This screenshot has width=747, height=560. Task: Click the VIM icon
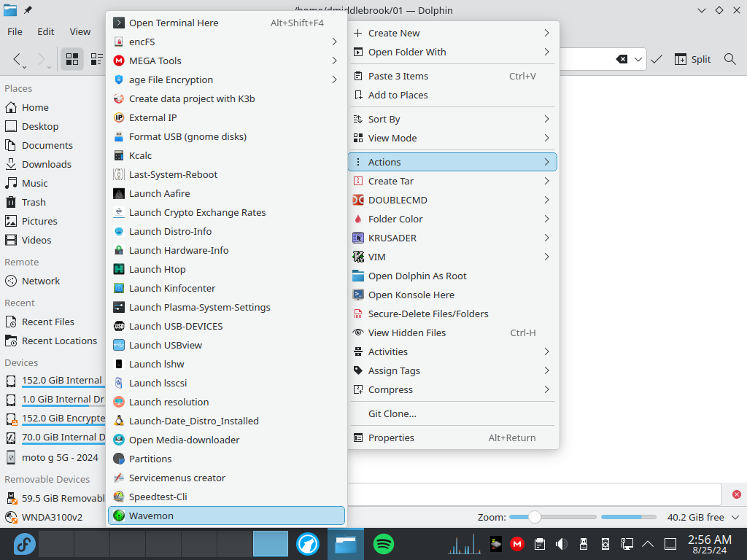(357, 257)
